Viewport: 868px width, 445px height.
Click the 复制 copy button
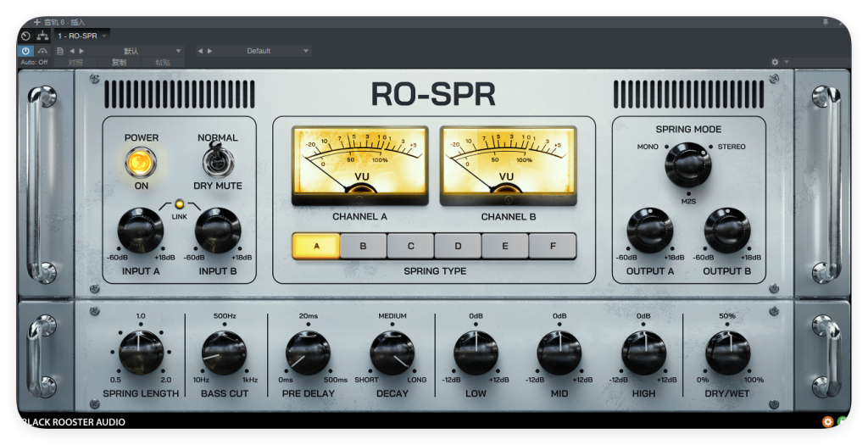pos(119,62)
